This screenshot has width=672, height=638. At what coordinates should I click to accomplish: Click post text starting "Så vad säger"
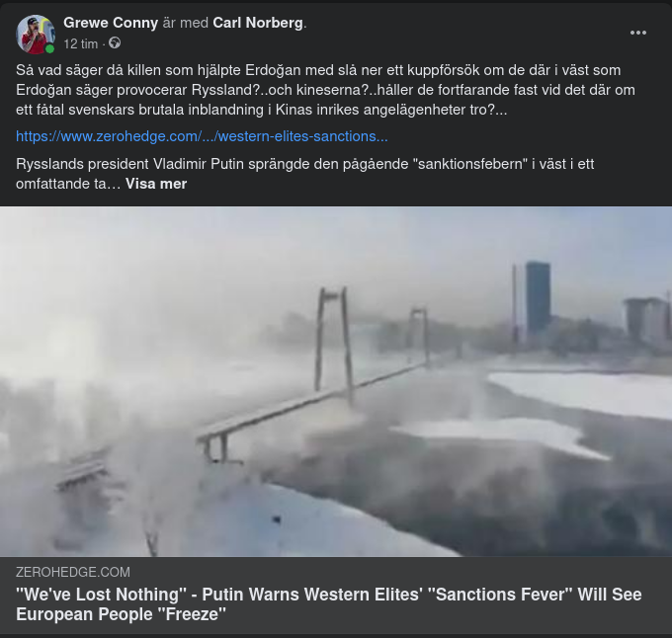(x=325, y=90)
